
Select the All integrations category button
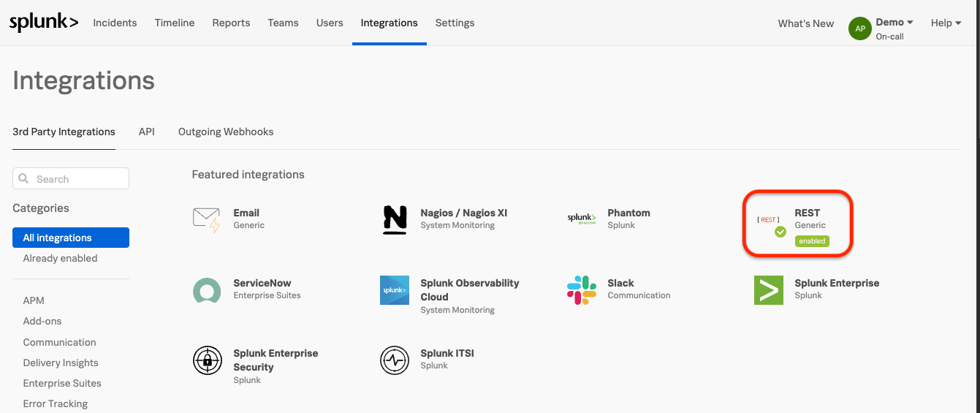coord(71,238)
